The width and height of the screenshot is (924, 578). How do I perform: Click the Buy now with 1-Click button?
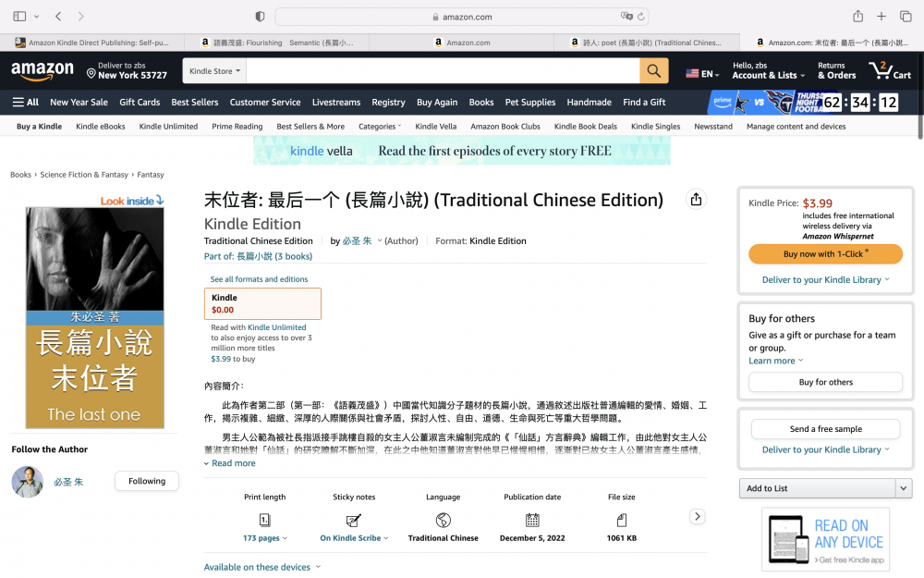click(x=826, y=253)
